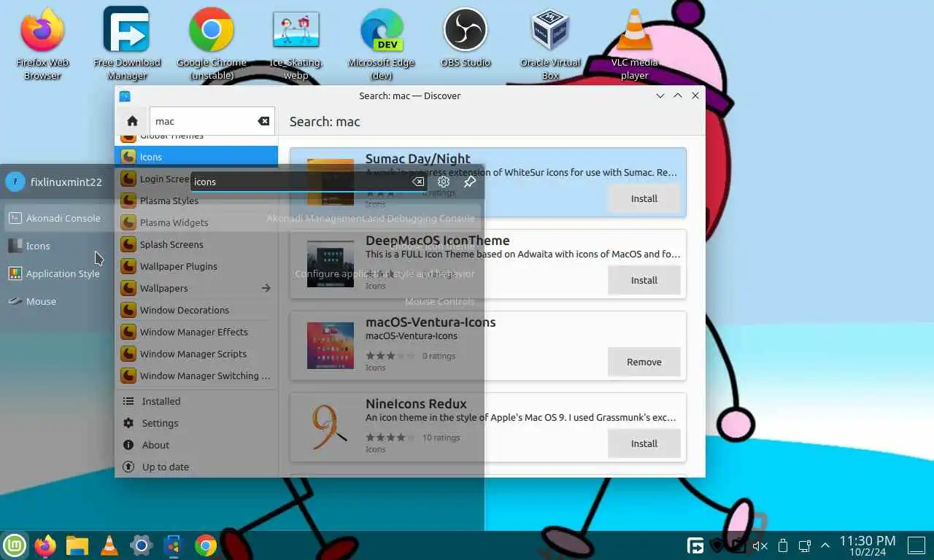Screen dimensions: 934x560
Task: Open the file manager from the taskbar
Action: pyautogui.click(x=77, y=545)
